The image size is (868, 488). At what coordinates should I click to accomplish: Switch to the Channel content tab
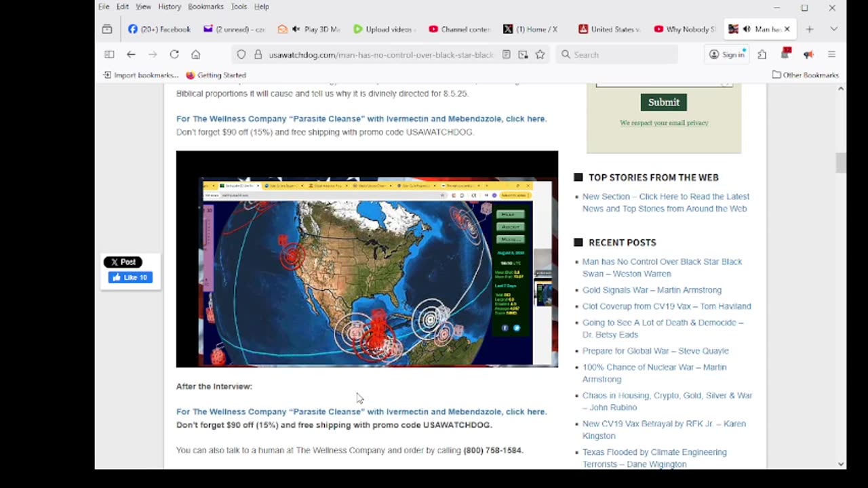pos(460,29)
